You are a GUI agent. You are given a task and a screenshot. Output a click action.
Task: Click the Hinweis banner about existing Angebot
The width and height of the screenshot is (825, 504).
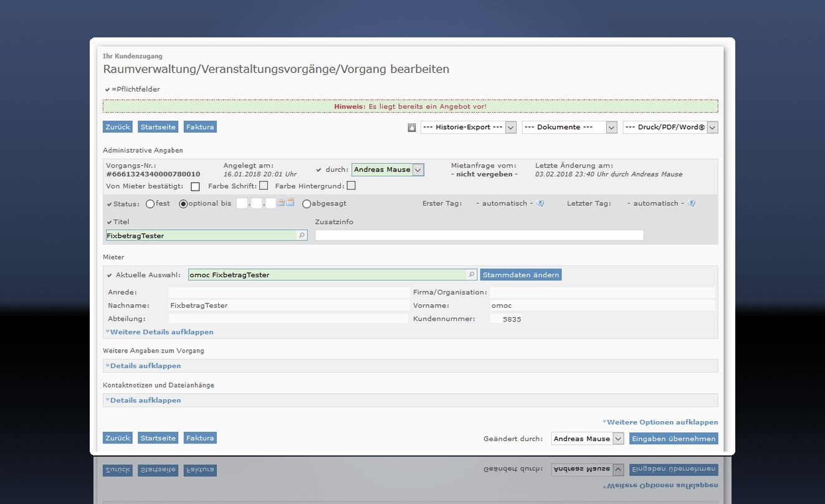(x=410, y=107)
